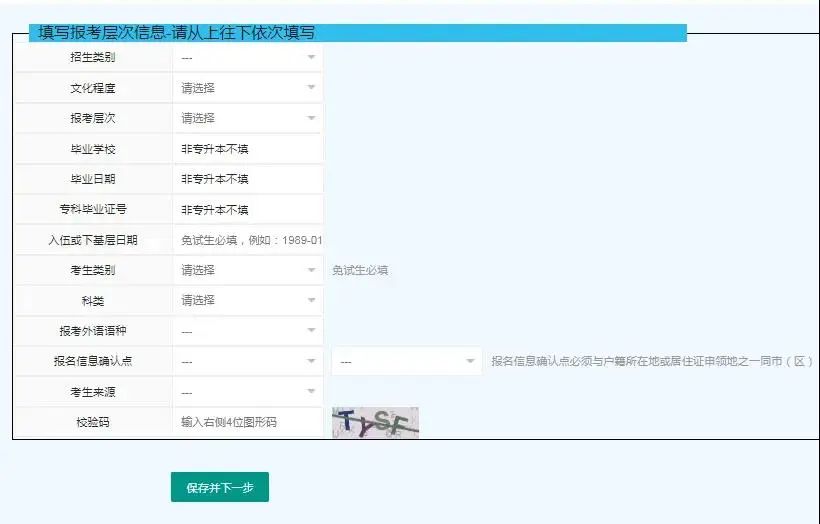Focus the 毕业日期 text field
Viewport: 820px width, 524px height.
pyautogui.click(x=247, y=179)
